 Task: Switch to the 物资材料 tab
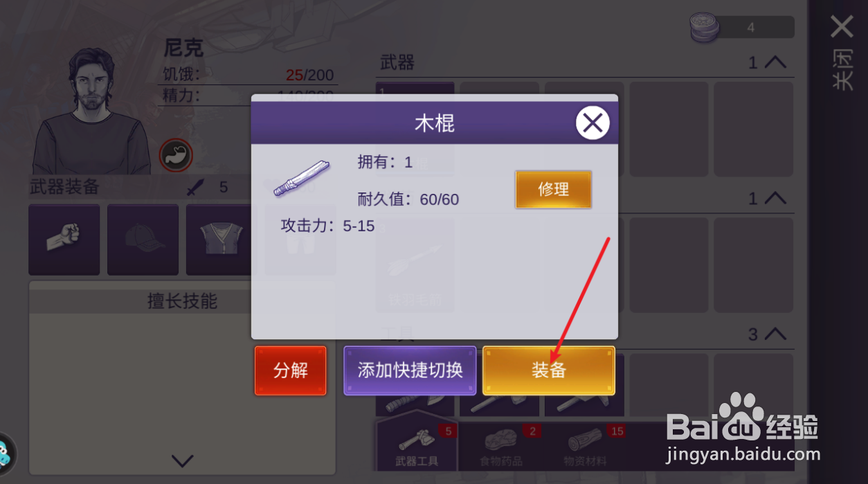point(586,447)
